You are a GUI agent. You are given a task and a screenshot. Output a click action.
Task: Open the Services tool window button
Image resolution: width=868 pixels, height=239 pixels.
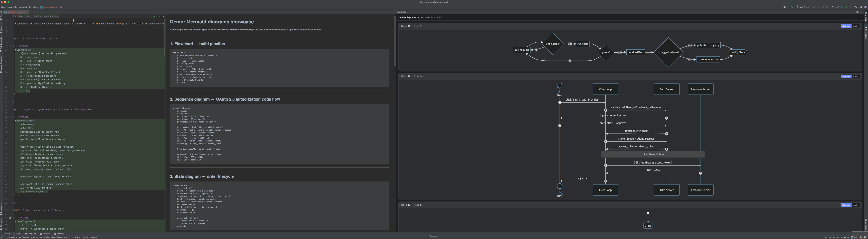[x=59, y=234]
